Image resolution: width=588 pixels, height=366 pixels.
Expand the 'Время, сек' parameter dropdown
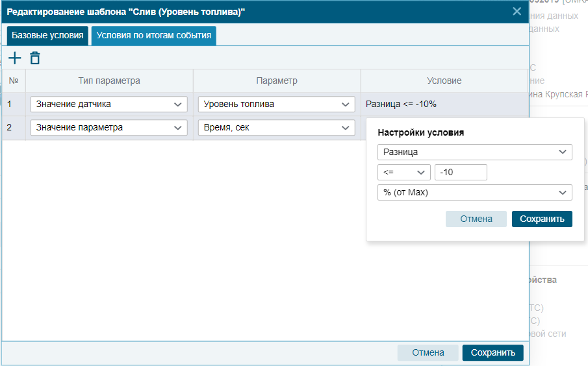[x=276, y=127]
